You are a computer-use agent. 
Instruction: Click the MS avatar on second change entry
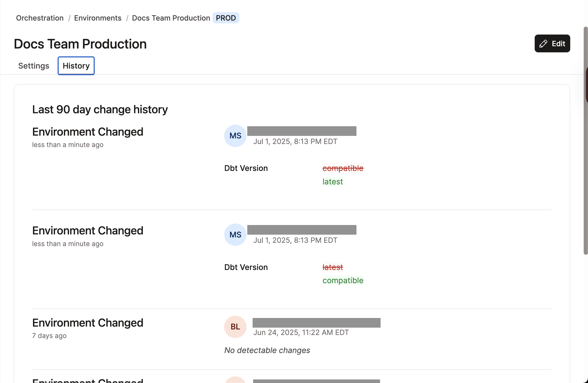click(235, 235)
